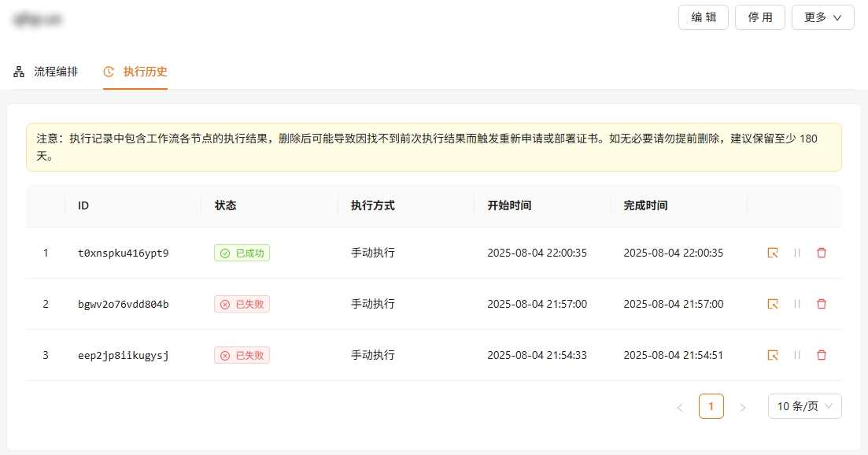The height and width of the screenshot is (455, 868).
Task: Expand the 更多 dropdown menu
Action: pyautogui.click(x=822, y=17)
